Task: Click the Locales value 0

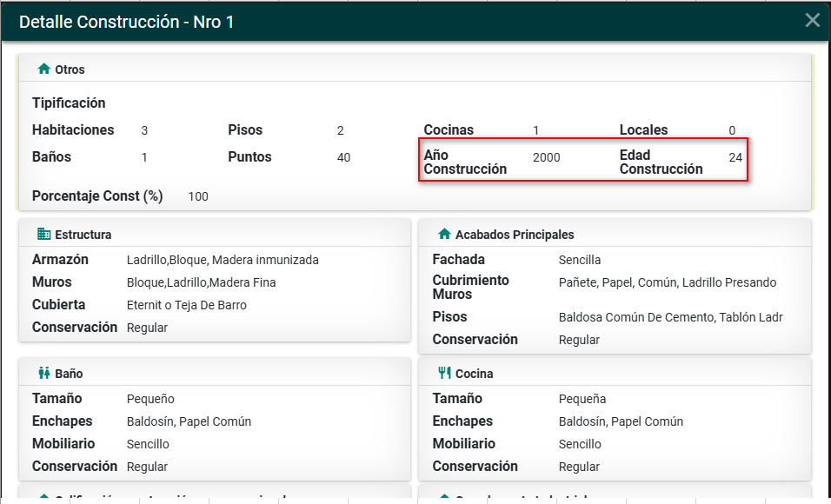Action: pyautogui.click(x=732, y=130)
